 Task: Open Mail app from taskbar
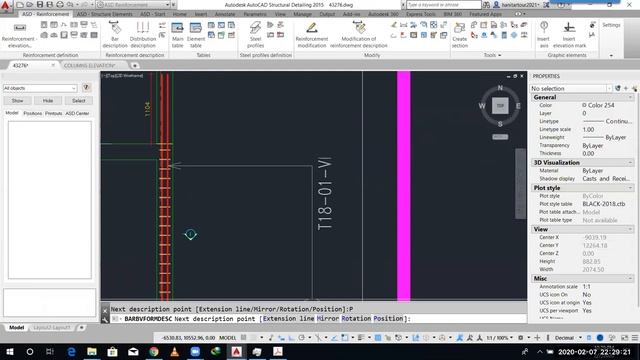tap(133, 351)
